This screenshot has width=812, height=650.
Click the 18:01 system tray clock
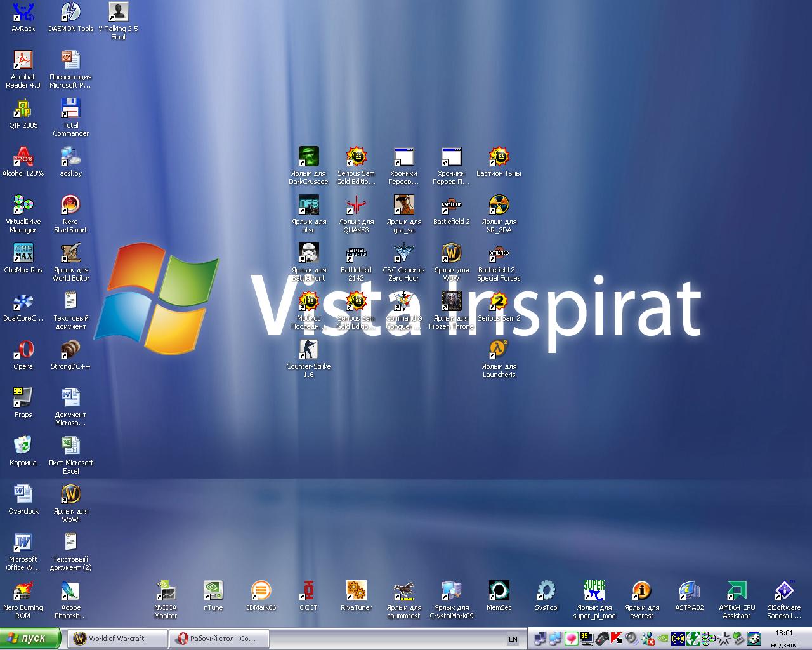(784, 633)
